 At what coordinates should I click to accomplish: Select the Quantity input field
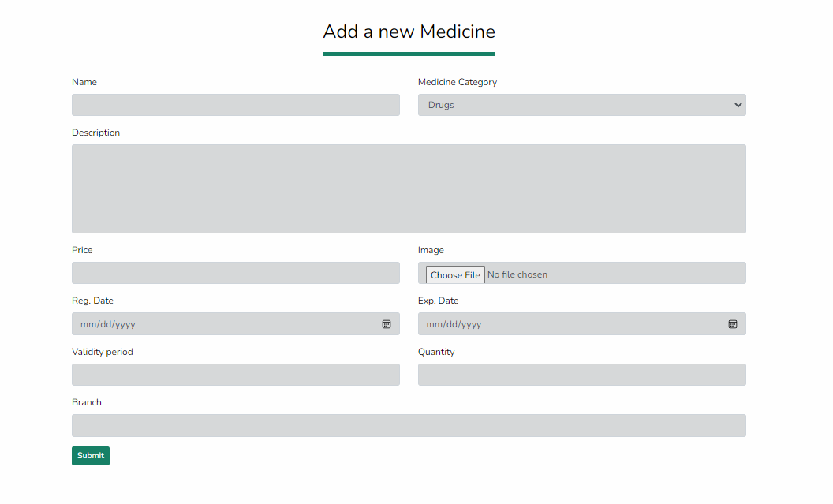point(581,374)
